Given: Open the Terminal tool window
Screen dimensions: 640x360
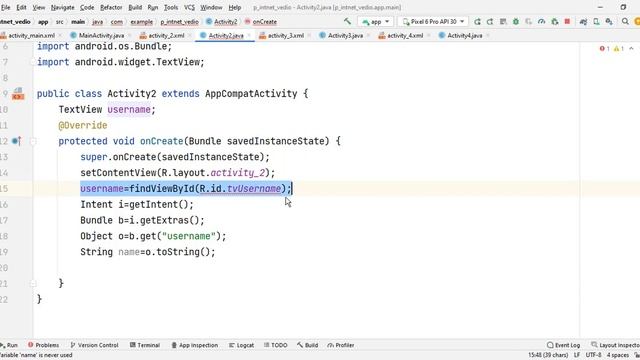Looking at the screenshot, I should coord(144,345).
